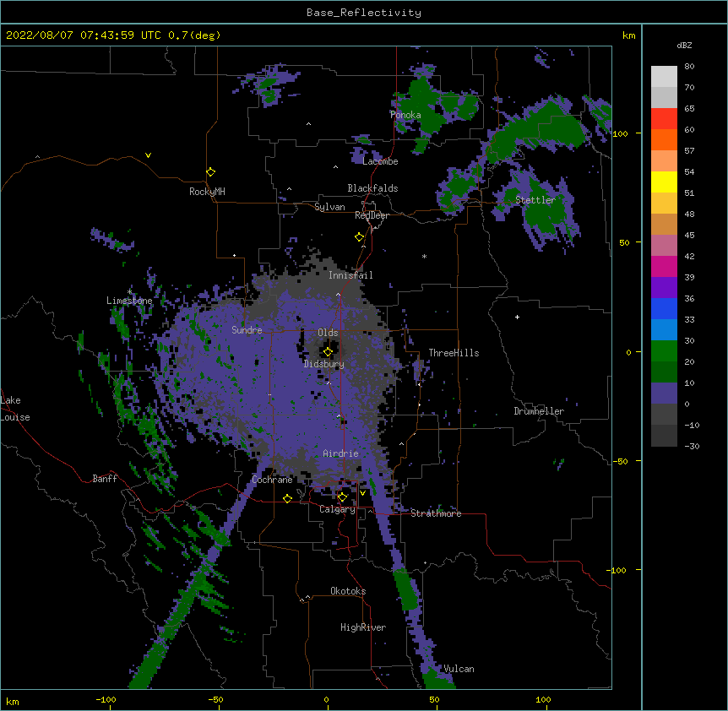Select the Strathmore label

click(x=436, y=513)
